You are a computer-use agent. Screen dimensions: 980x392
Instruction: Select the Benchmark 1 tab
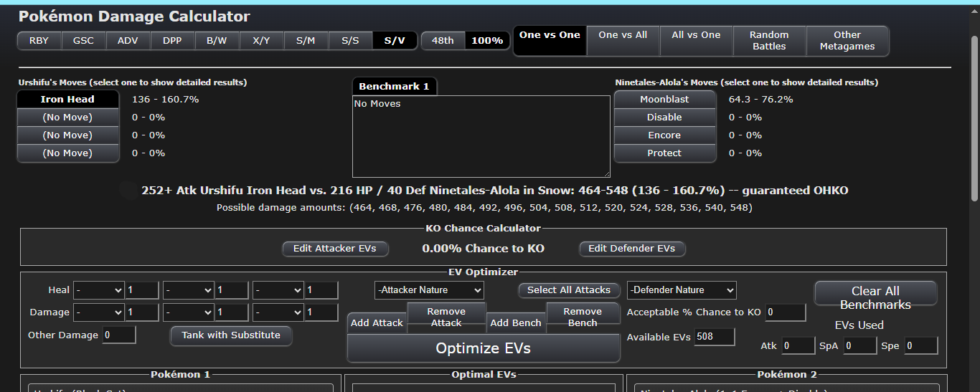(x=394, y=87)
